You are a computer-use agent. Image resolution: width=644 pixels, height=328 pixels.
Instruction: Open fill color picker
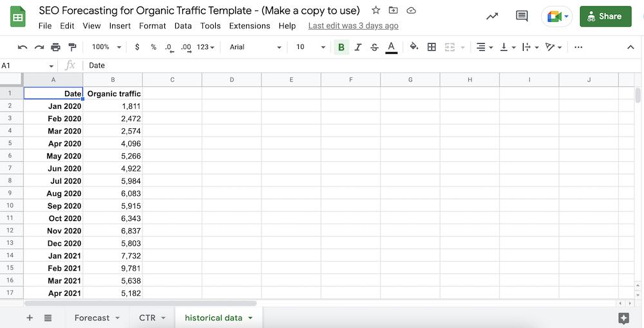point(414,47)
